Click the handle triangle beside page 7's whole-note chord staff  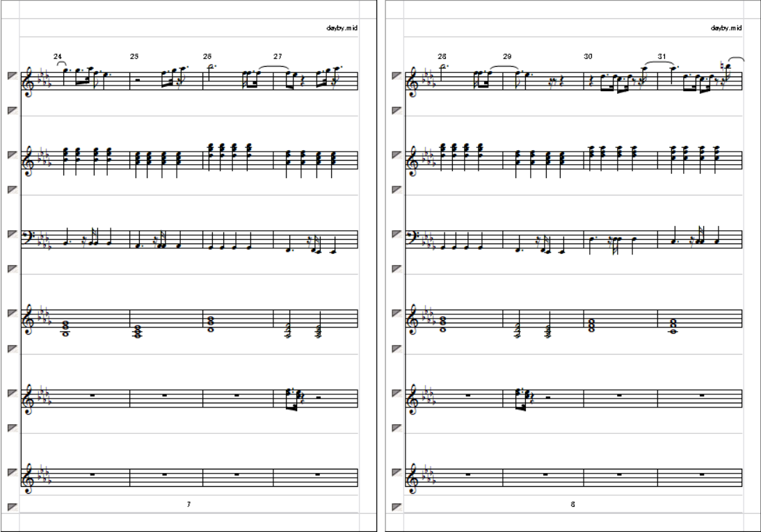tap(13, 313)
